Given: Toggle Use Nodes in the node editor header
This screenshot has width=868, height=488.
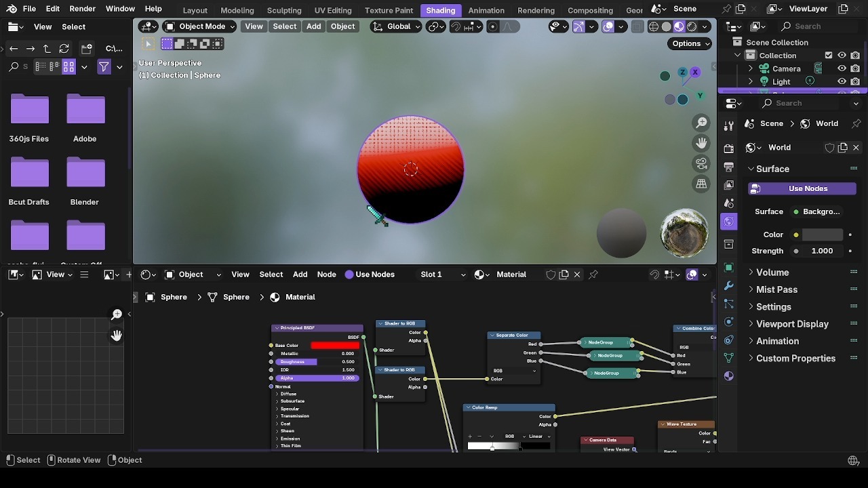Looking at the screenshot, I should pyautogui.click(x=370, y=274).
